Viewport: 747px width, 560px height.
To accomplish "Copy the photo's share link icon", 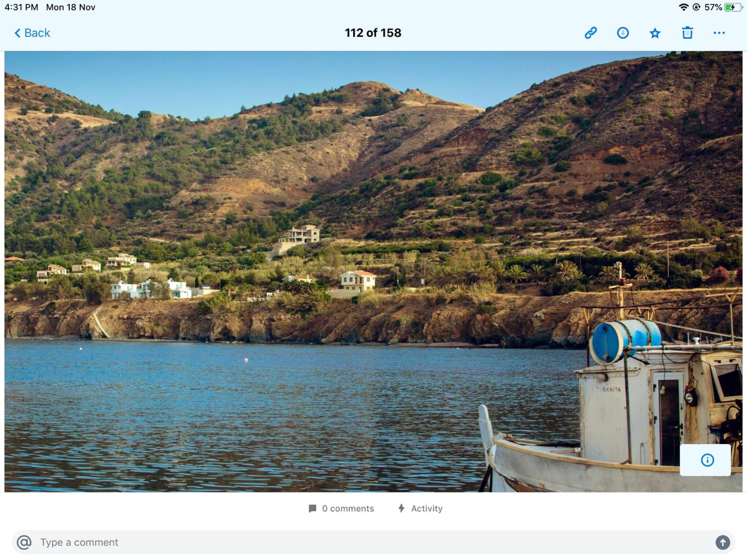I will (x=591, y=33).
